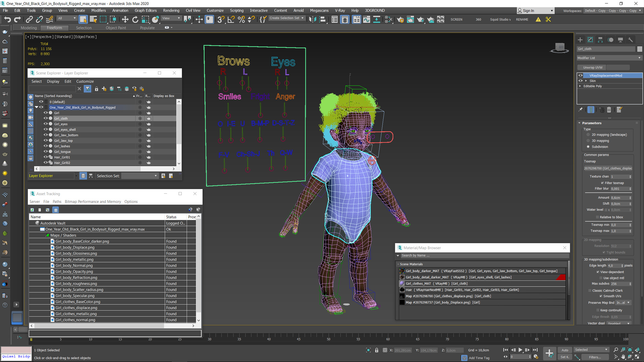This screenshot has height=362, width=644.
Task: Click the yellow warning triangle icon
Action: pos(538,19)
